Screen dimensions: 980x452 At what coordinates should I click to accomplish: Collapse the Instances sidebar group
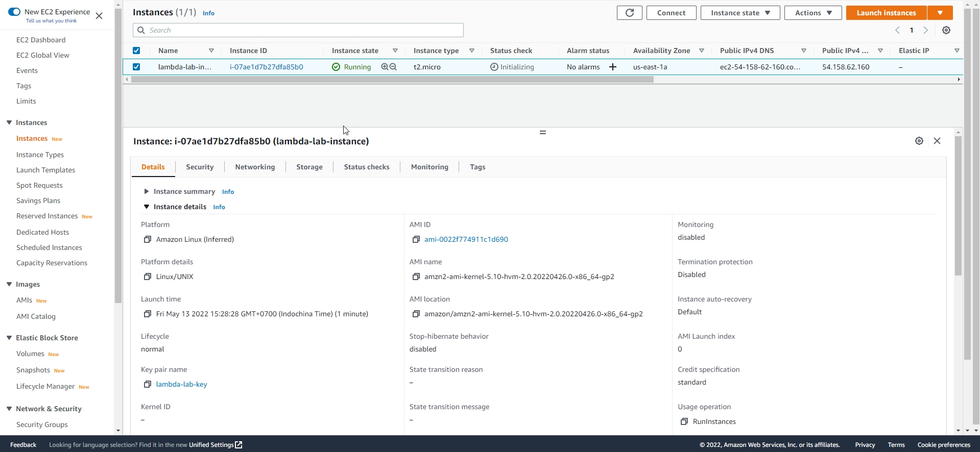pos(9,122)
